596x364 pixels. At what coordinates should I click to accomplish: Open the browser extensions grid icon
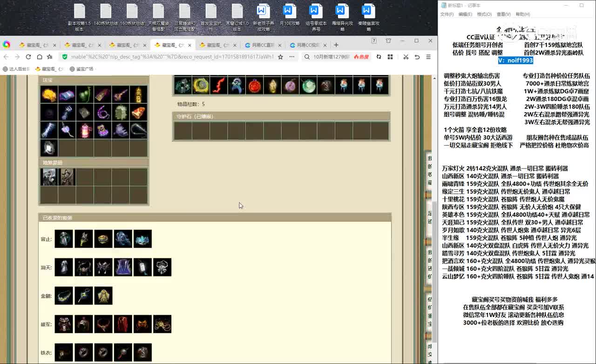[390, 57]
